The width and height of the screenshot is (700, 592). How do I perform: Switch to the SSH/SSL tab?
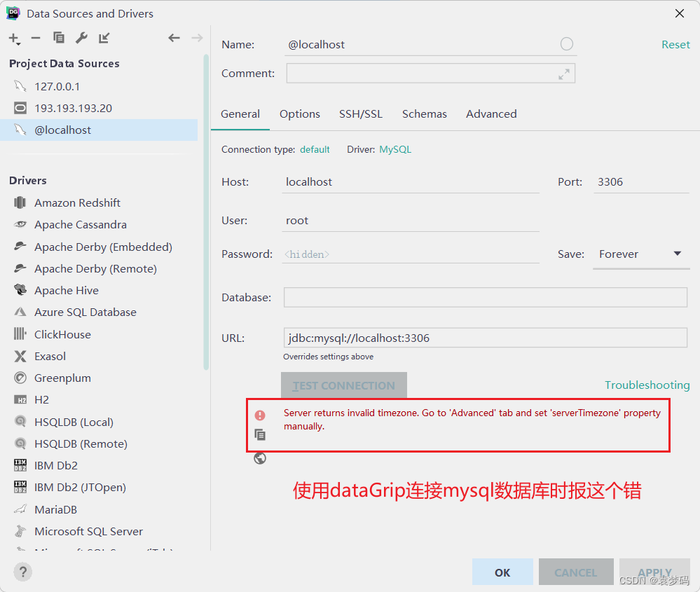(x=360, y=113)
